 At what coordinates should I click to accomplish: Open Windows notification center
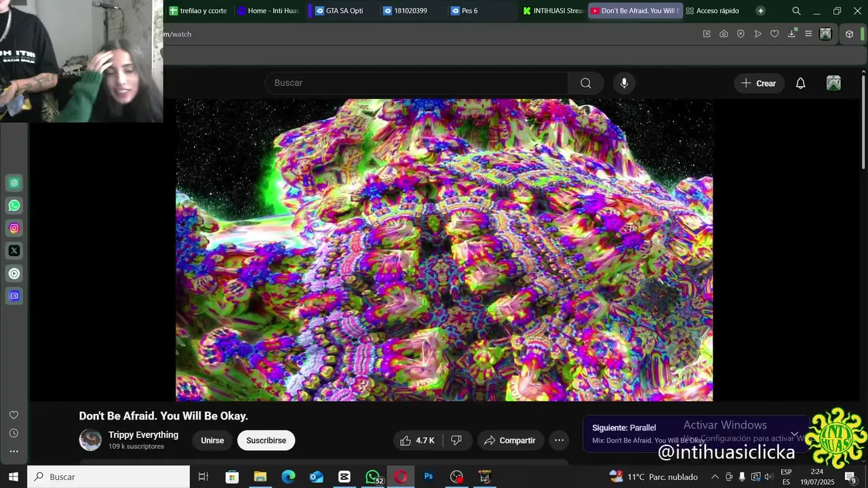(x=852, y=476)
